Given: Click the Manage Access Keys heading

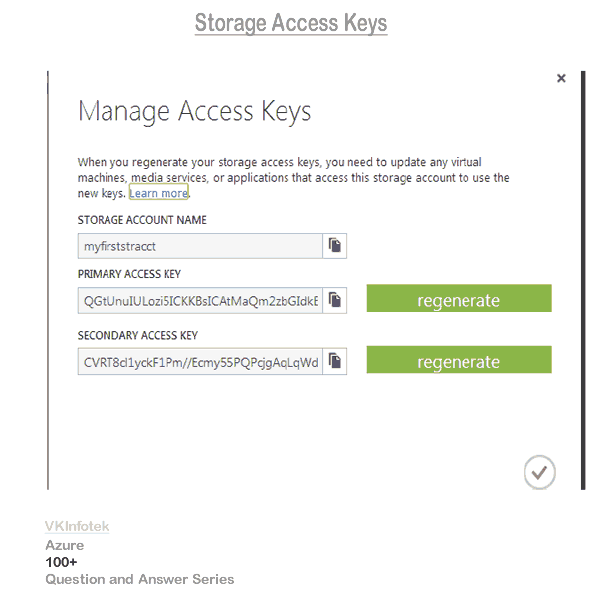Looking at the screenshot, I should [x=194, y=111].
